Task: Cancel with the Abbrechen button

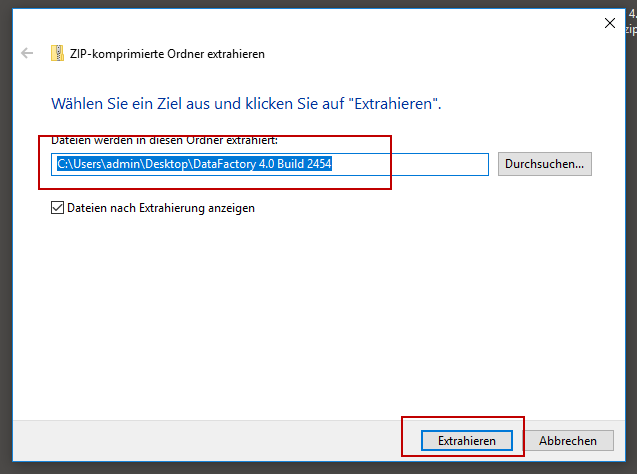Action: tap(567, 440)
